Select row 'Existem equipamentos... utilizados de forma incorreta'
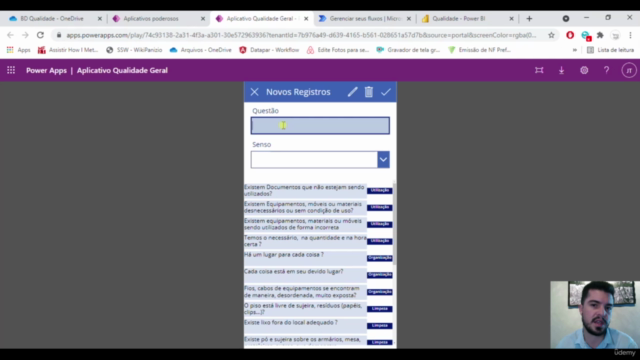This screenshot has height=360, width=640. point(305,224)
